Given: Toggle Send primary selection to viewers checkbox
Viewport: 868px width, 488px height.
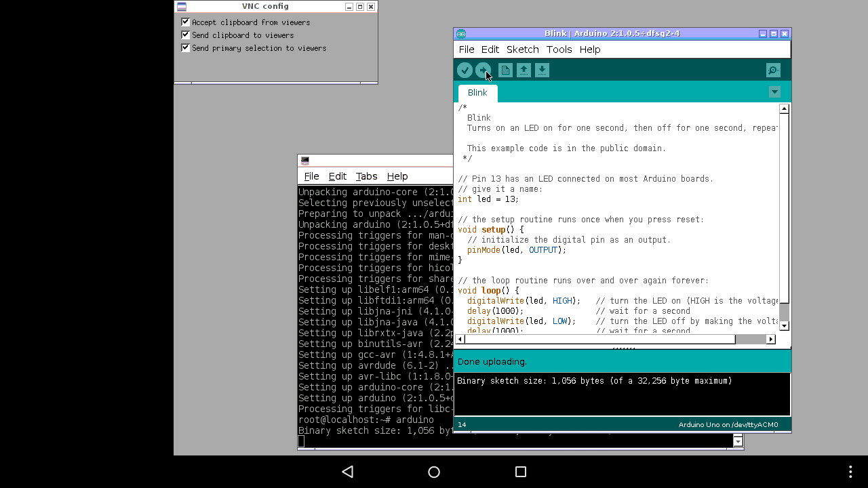Looking at the screenshot, I should (x=185, y=47).
